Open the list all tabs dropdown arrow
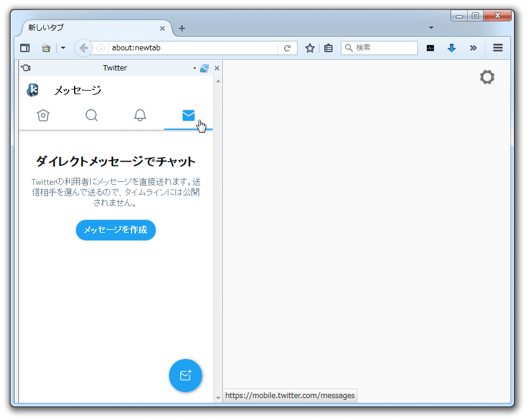 (431, 28)
